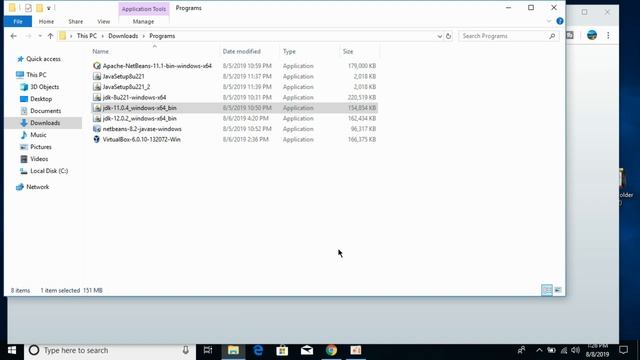The height and width of the screenshot is (360, 640).
Task: Click the Chrome profile avatar in background window
Action: pyautogui.click(x=592, y=36)
